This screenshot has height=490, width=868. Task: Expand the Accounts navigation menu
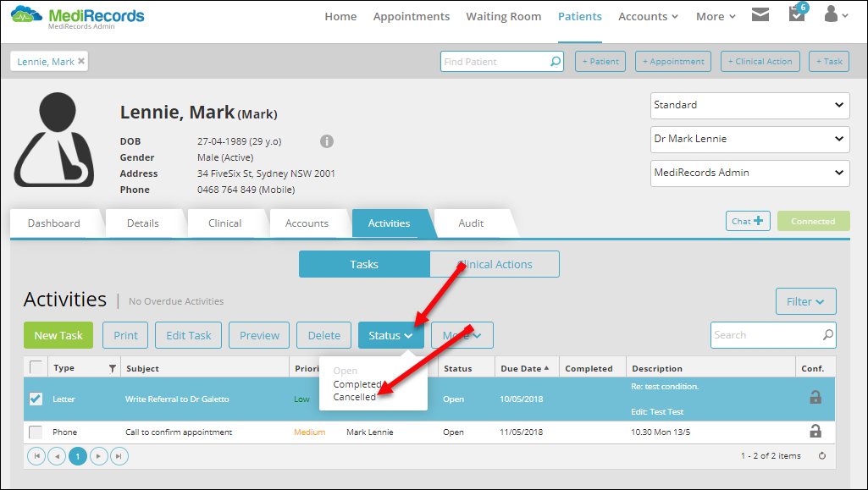(648, 17)
